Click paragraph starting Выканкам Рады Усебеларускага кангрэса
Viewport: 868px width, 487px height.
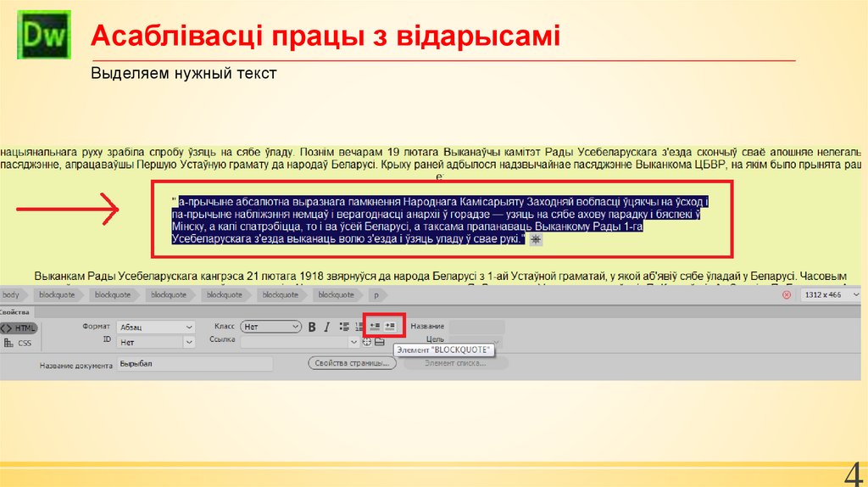440,276
